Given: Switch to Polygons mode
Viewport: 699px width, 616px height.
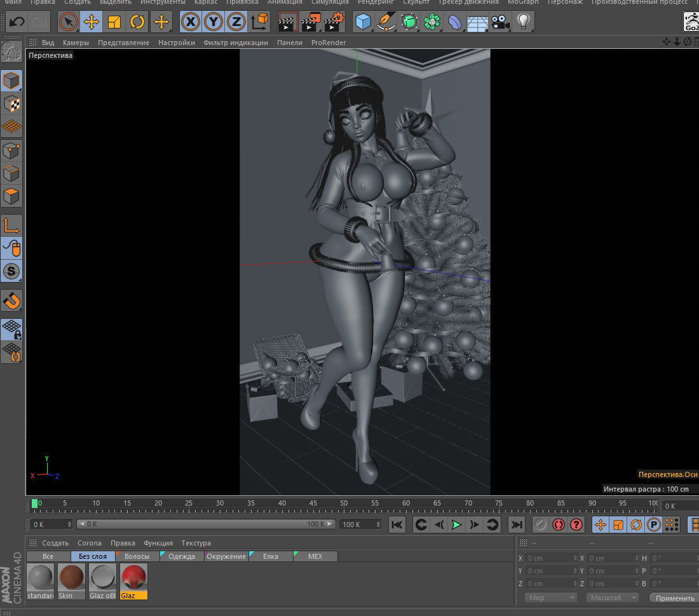Looking at the screenshot, I should 11,196.
